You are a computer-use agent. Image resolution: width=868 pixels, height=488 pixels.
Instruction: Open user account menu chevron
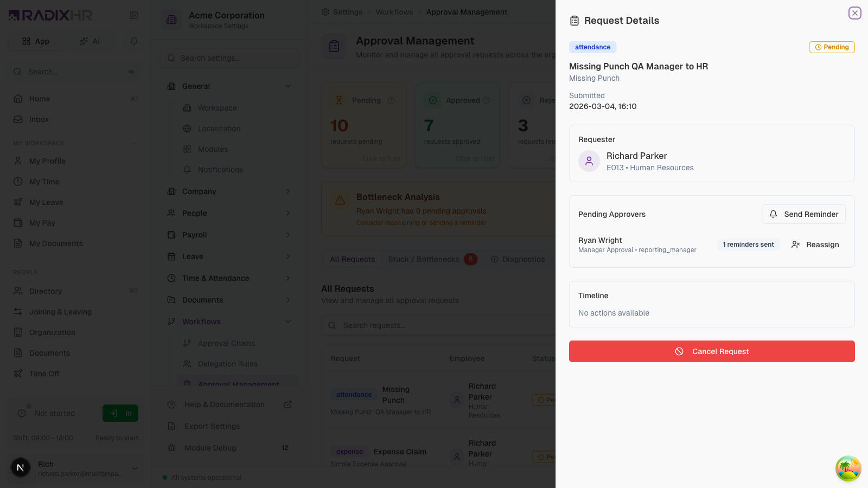click(x=135, y=468)
